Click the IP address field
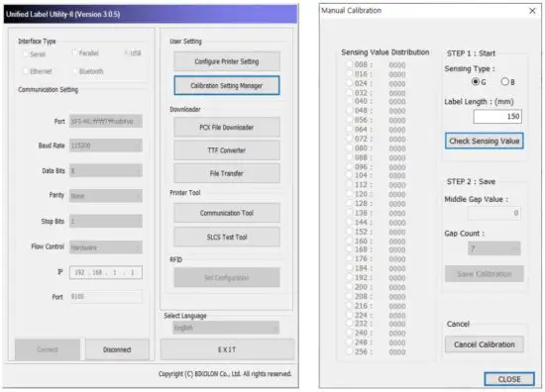The image size is (545, 392). tap(106, 272)
